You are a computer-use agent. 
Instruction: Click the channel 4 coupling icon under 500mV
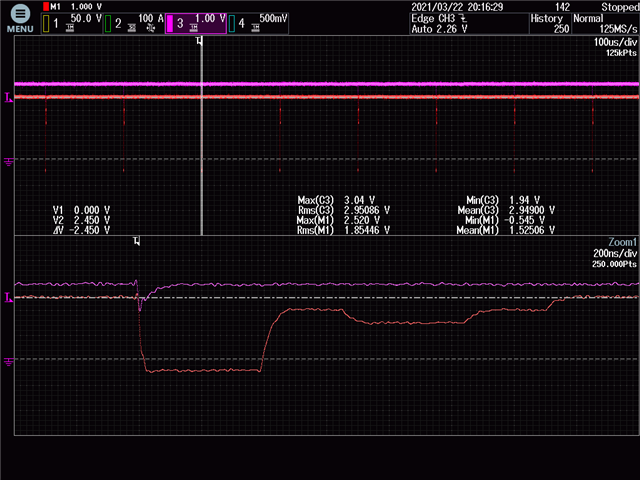coord(256,28)
